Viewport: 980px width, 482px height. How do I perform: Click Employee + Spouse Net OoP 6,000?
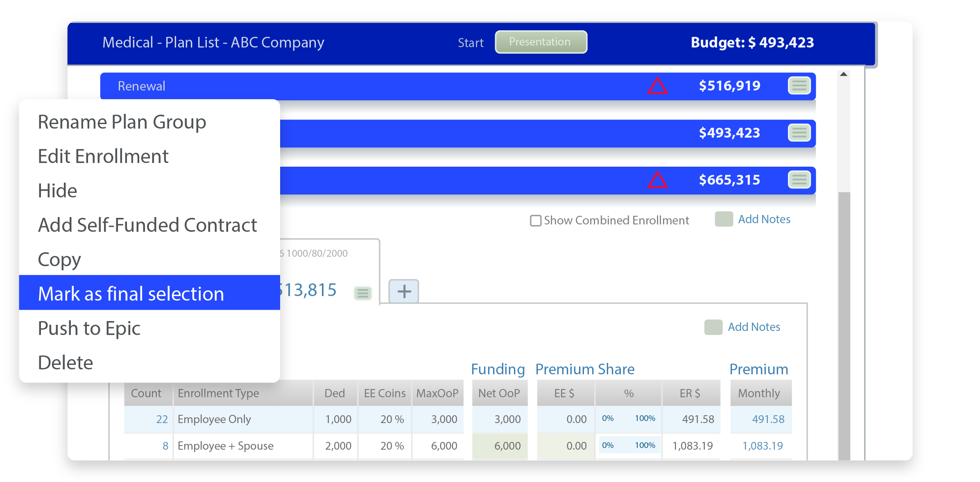500,446
